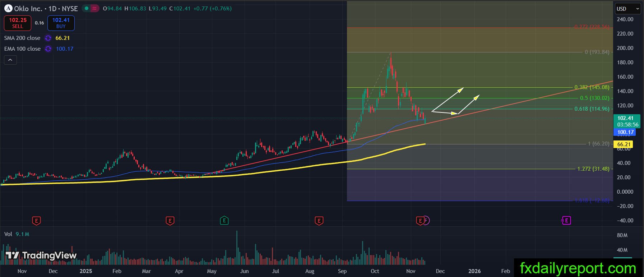The image size is (644, 277).
Task: Click the 0.382 (145.08) Fibonacci level label
Action: point(592,87)
